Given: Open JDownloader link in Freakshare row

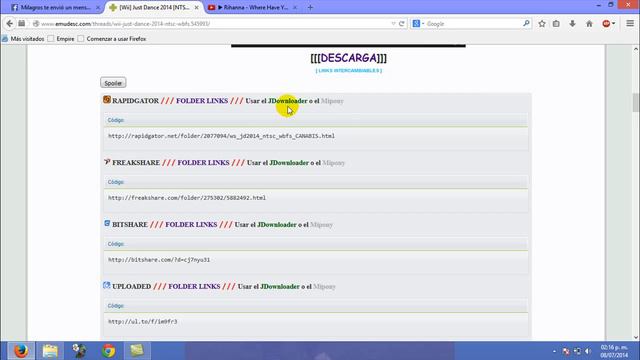Looking at the screenshot, I should tap(289, 163).
